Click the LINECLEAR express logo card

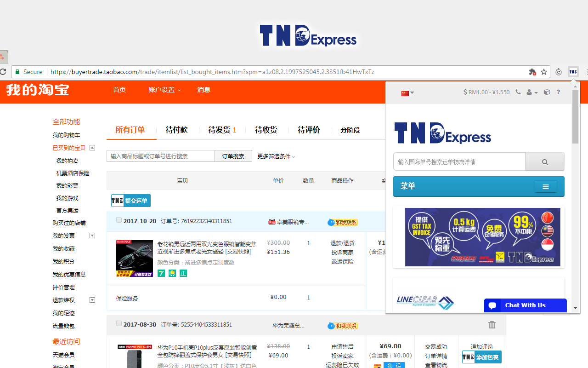425,303
